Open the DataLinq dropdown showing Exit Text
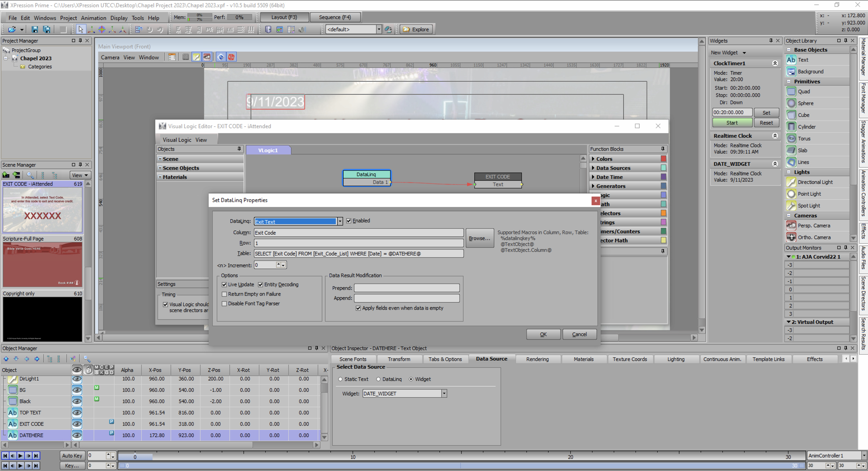This screenshot has width=868, height=471. pyautogui.click(x=340, y=221)
